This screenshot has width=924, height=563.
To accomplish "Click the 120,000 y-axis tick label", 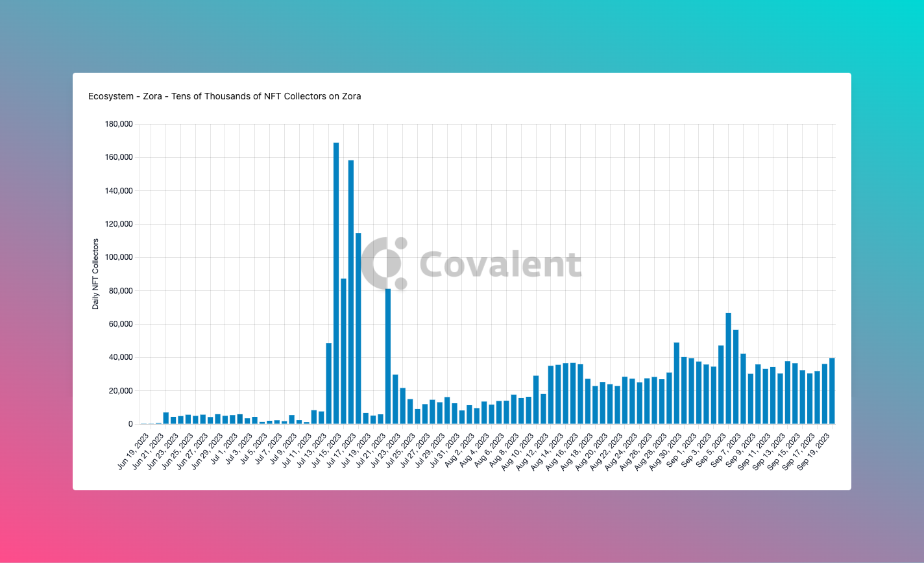I will [x=119, y=224].
